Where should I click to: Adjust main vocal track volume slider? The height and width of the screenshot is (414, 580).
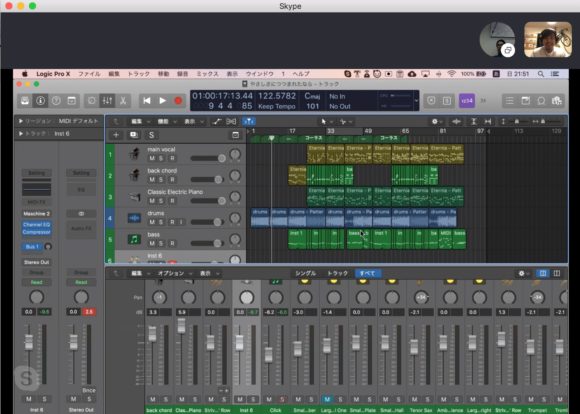pos(209,158)
